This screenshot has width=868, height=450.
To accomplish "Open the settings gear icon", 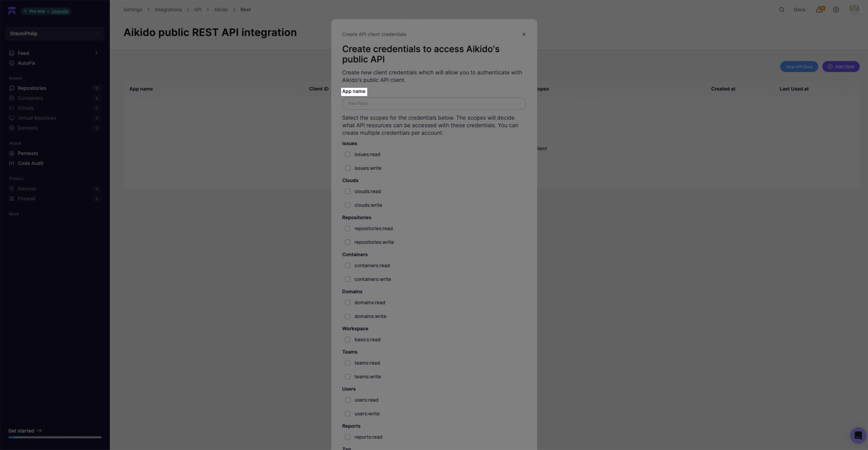I will click(x=836, y=10).
